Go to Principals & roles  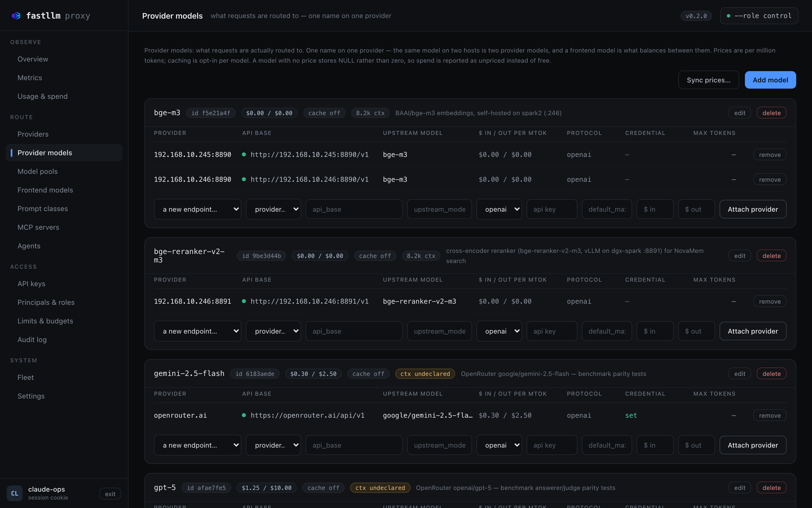click(x=64, y=302)
